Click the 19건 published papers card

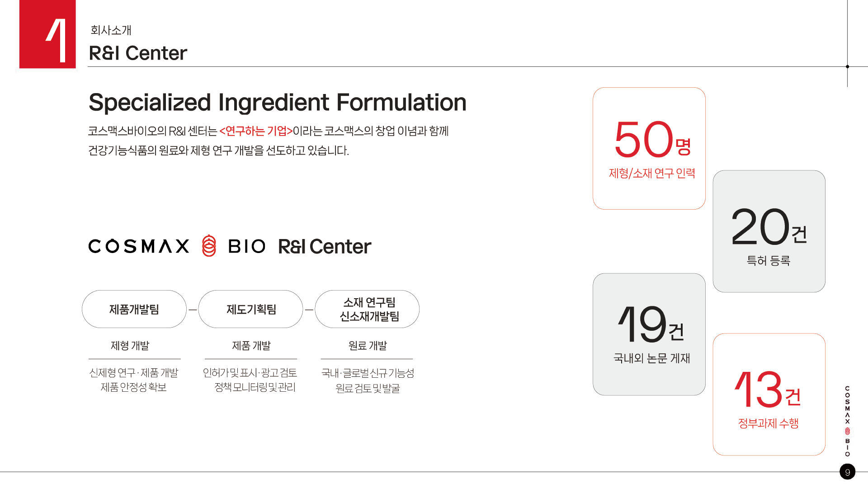click(x=649, y=334)
